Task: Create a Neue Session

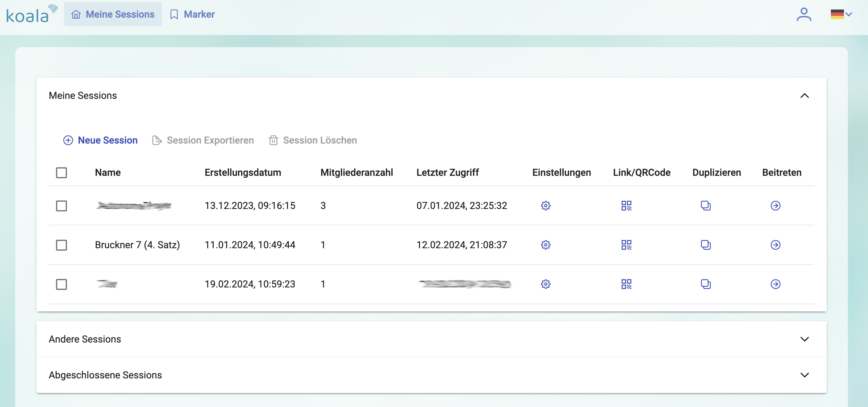Action: coord(100,140)
